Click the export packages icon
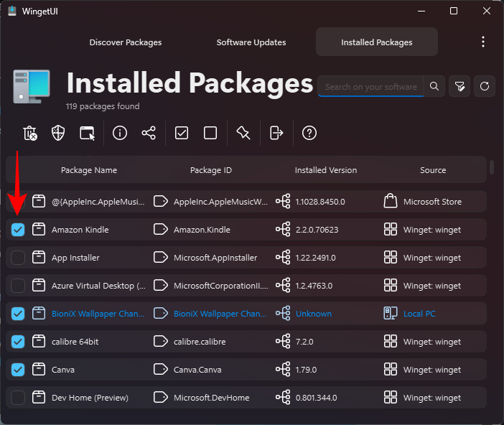Screen dimensions: 504x425 [276, 133]
